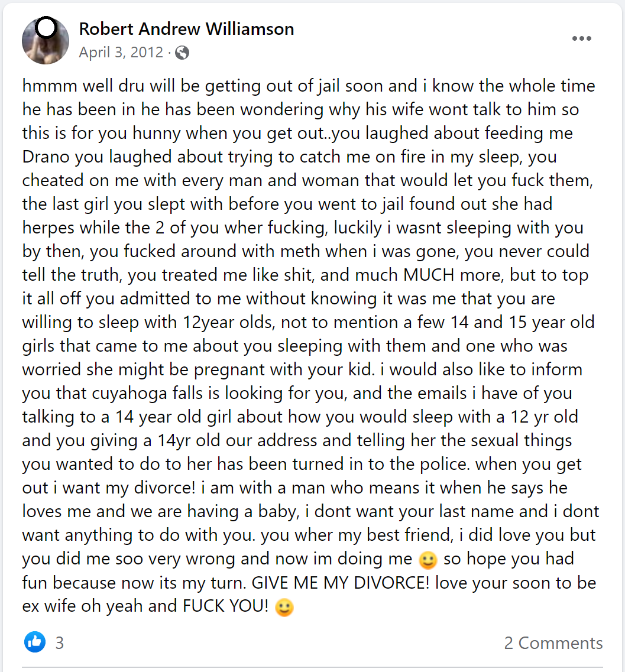Open Robert Andrew Williamson's profile picture
This screenshot has height=672, width=625.
tap(46, 41)
